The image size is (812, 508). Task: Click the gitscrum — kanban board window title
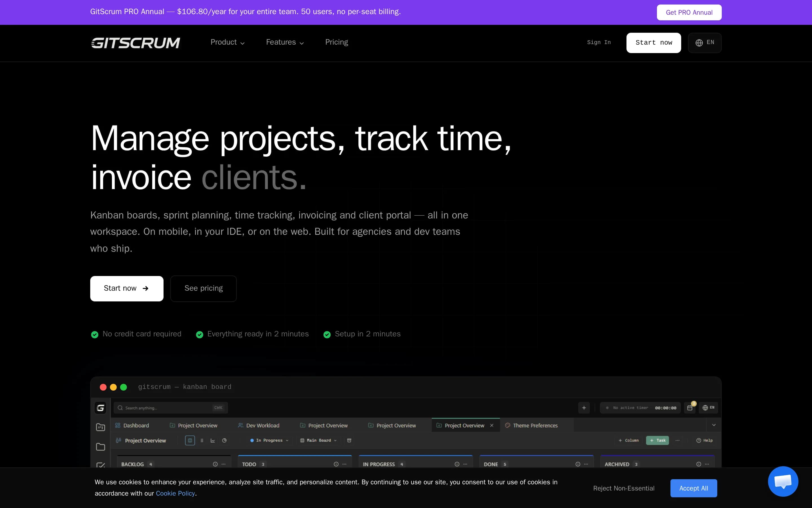click(x=185, y=387)
